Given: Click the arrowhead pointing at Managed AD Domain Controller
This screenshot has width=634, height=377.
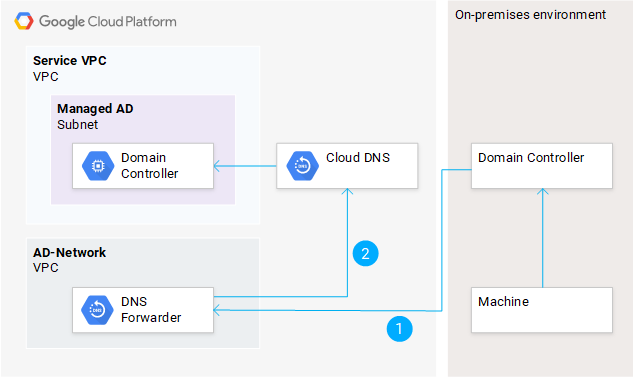Looking at the screenshot, I should [217, 166].
